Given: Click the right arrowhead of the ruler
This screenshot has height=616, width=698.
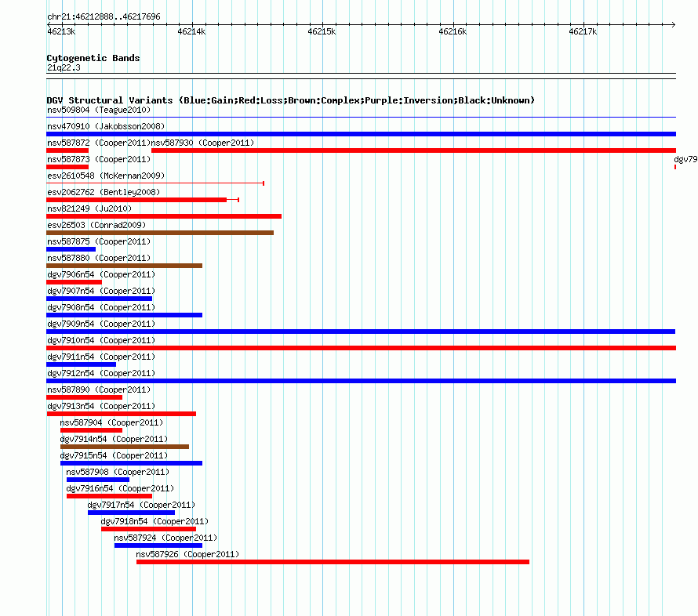Looking at the screenshot, I should pyautogui.click(x=674, y=24).
